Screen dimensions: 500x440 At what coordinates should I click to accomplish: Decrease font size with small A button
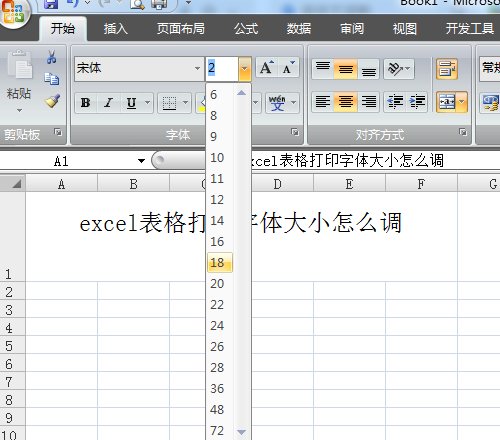[288, 68]
